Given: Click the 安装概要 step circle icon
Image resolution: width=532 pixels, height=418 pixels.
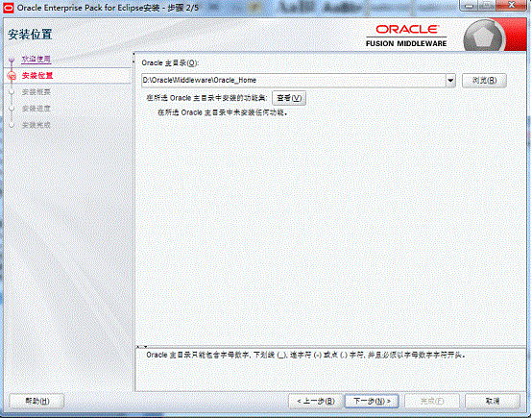Looking at the screenshot, I should coord(12,92).
